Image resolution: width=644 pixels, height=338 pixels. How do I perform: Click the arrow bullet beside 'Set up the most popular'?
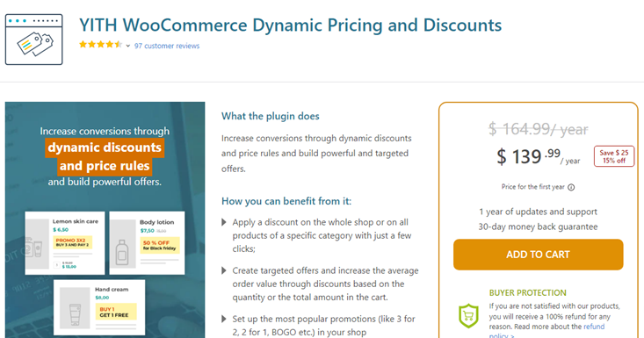(224, 320)
